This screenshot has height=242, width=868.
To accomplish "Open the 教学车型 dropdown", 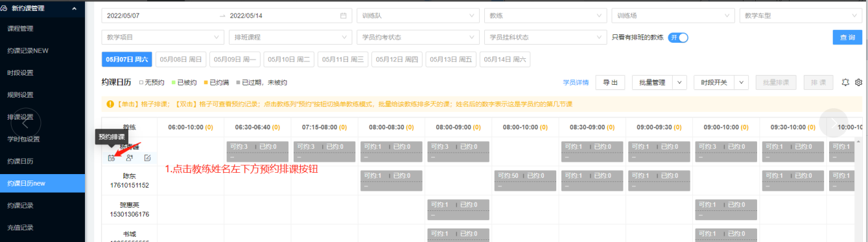I will point(802,16).
